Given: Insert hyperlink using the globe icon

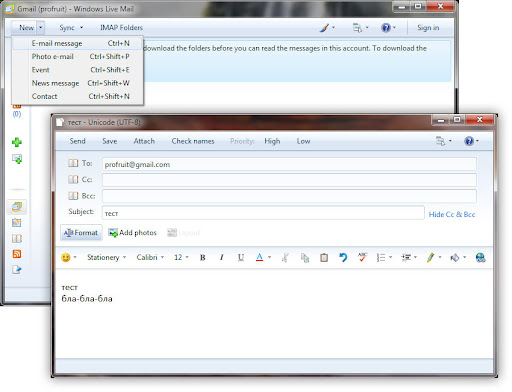Looking at the screenshot, I should tap(480, 257).
